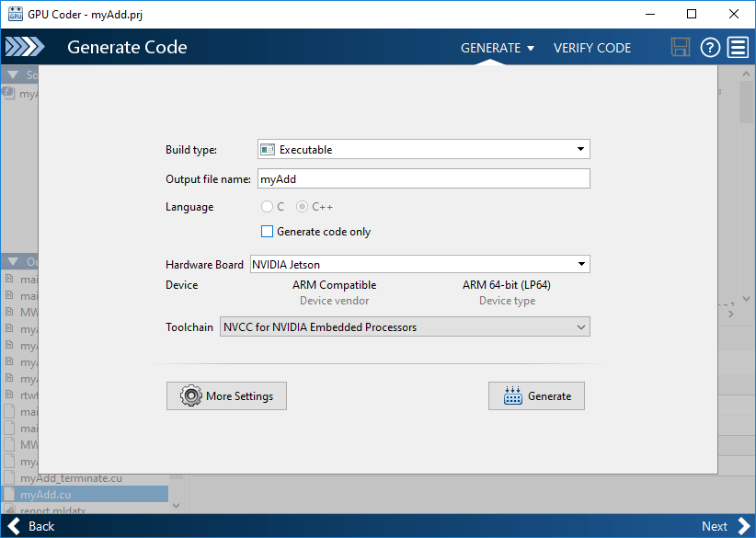Click the report.mldatx file icon
This screenshot has height=538, width=756.
pos(11,510)
